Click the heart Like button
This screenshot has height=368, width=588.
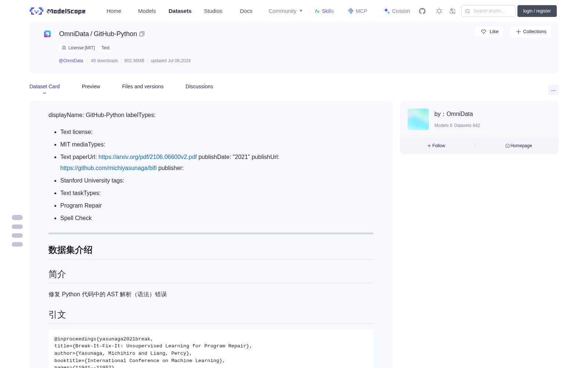pos(490,32)
